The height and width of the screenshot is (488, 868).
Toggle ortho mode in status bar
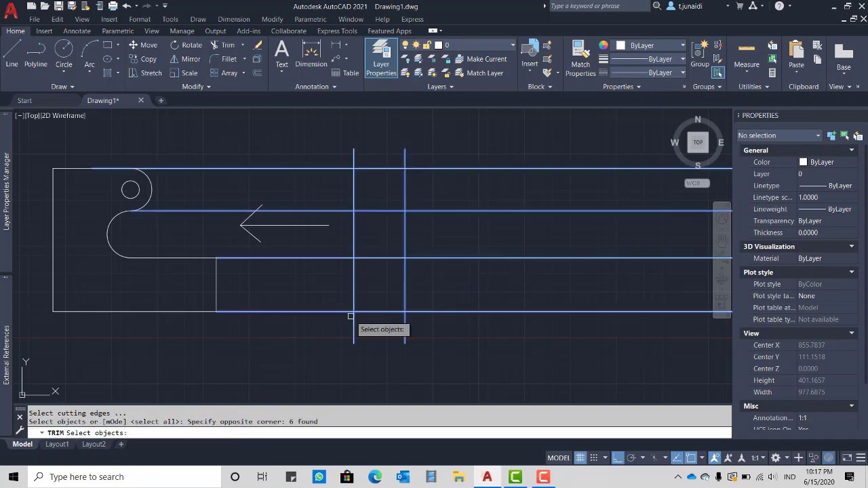[617, 457]
